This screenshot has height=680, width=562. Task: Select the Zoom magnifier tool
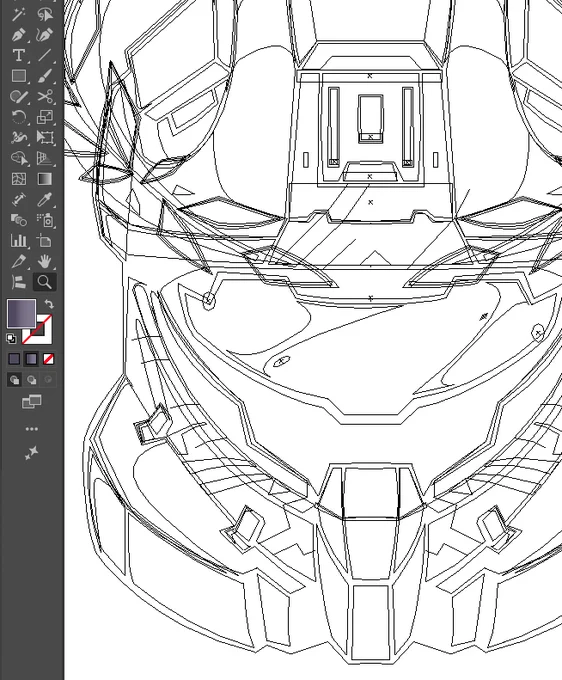coord(45,282)
